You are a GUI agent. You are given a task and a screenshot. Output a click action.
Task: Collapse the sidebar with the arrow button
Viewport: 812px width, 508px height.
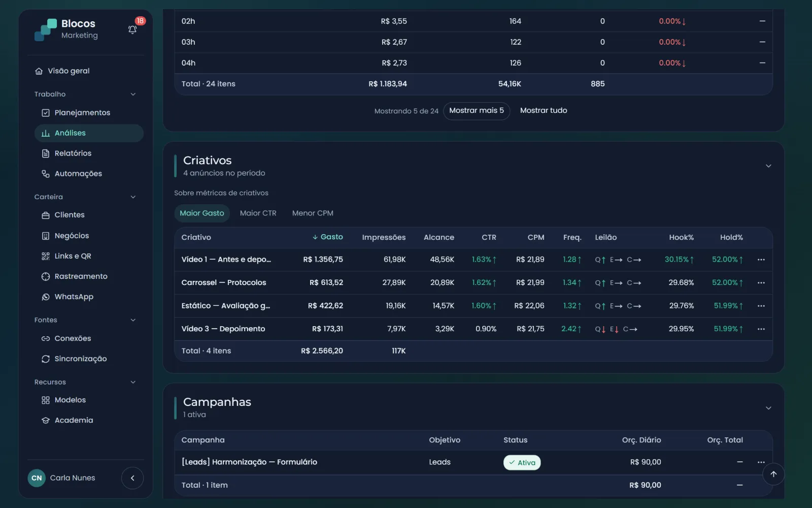[x=132, y=478]
